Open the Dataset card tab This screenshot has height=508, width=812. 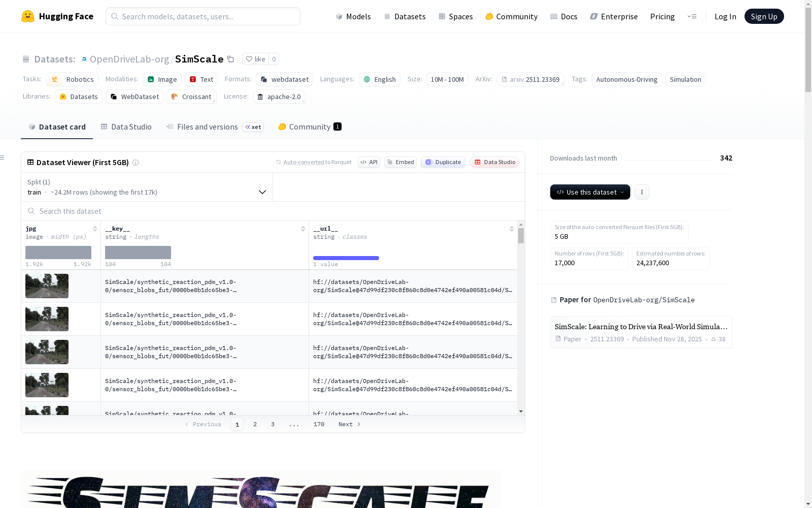[57, 127]
